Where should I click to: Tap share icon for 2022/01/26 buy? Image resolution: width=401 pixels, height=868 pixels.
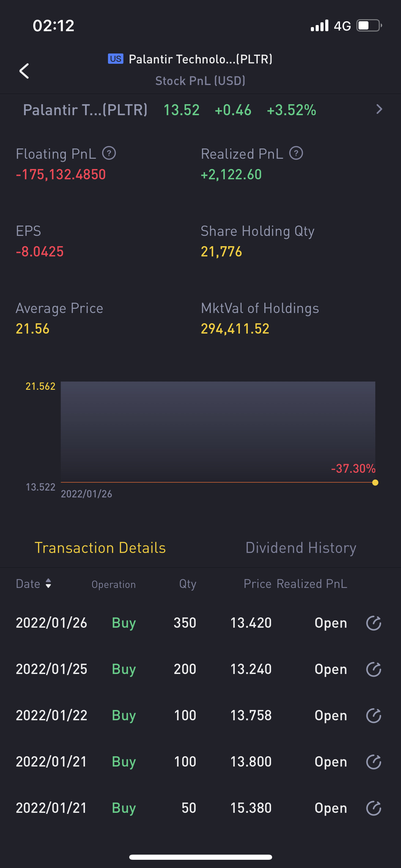[x=374, y=623]
